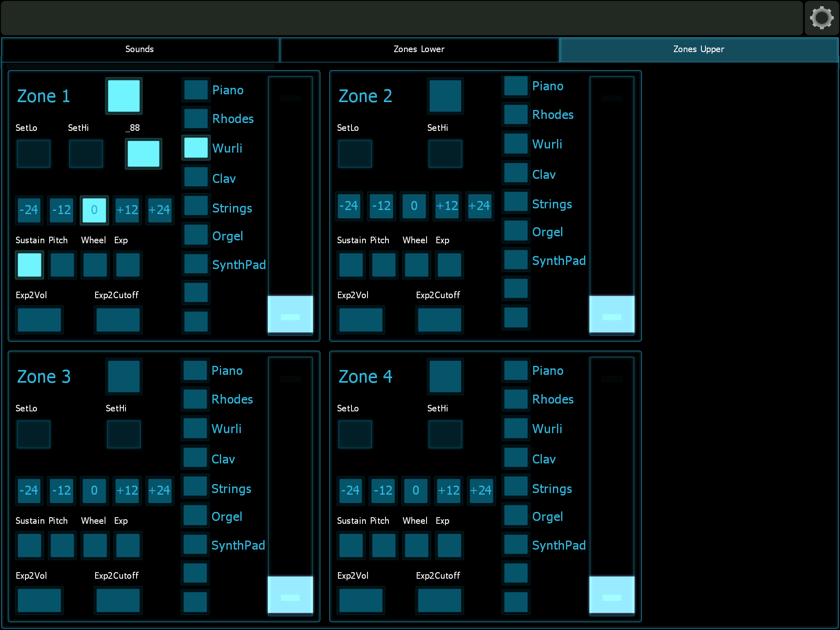Toggle Exp in Zone 4
The height and width of the screenshot is (630, 840).
tap(450, 546)
